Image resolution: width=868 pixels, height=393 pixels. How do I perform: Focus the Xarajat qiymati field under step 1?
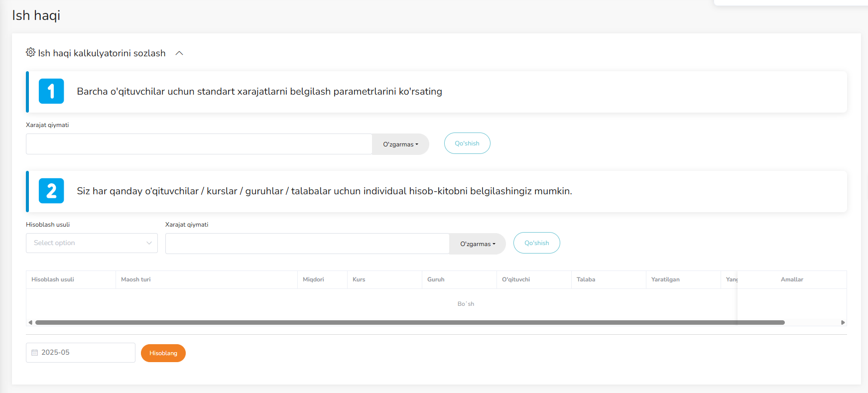point(199,144)
